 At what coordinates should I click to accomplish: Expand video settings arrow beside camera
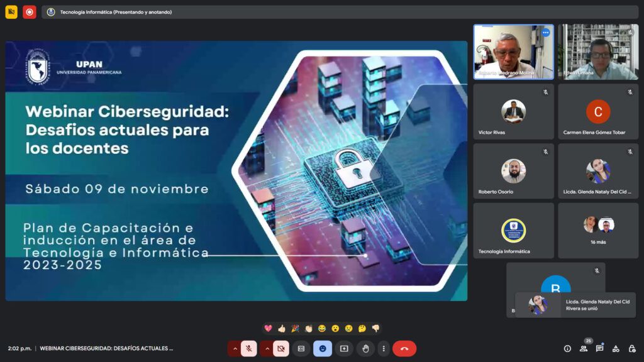[x=267, y=348]
